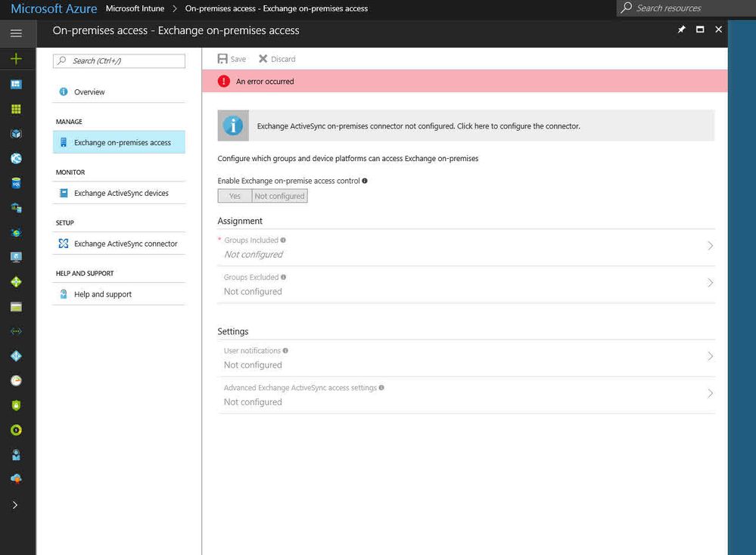
Task: Open the Virtual networks icon
Action: tap(16, 331)
